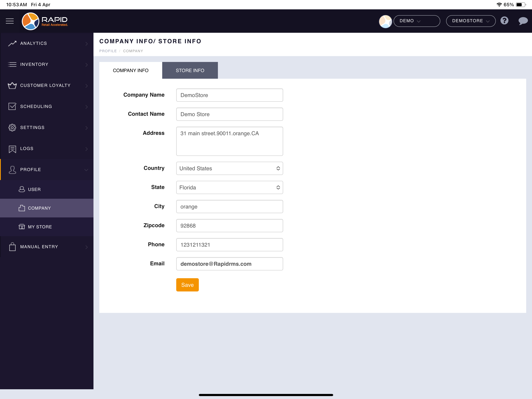This screenshot has width=532, height=399.
Task: Click the Inventory list icon
Action: (x=12, y=64)
